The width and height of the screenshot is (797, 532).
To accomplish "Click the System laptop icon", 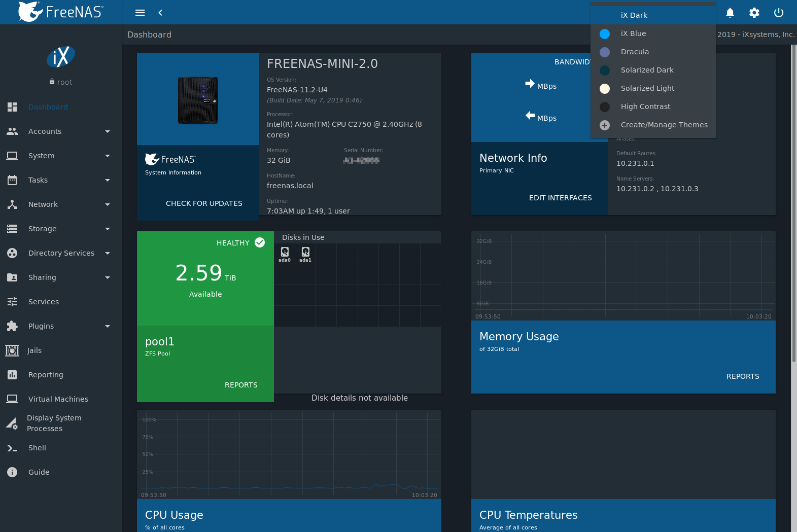I will click(12, 156).
